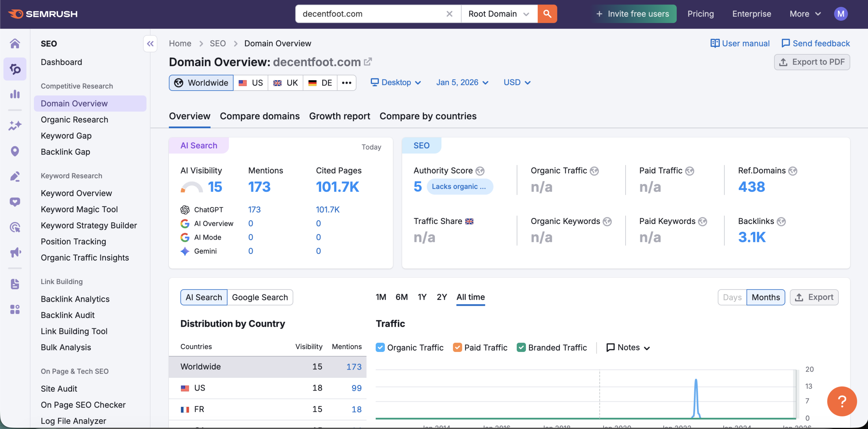The image size is (868, 429).
Task: Click the orange search magnifier button
Action: click(x=547, y=14)
